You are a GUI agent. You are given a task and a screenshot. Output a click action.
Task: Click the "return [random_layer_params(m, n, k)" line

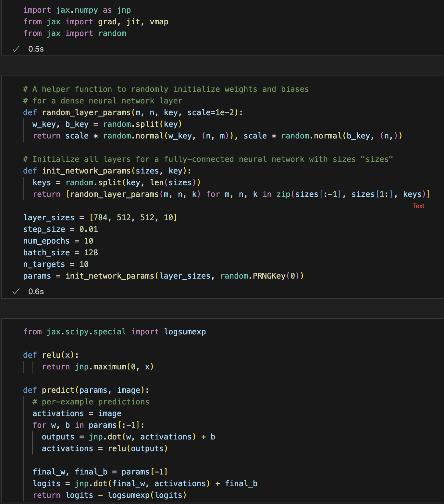tap(231, 194)
